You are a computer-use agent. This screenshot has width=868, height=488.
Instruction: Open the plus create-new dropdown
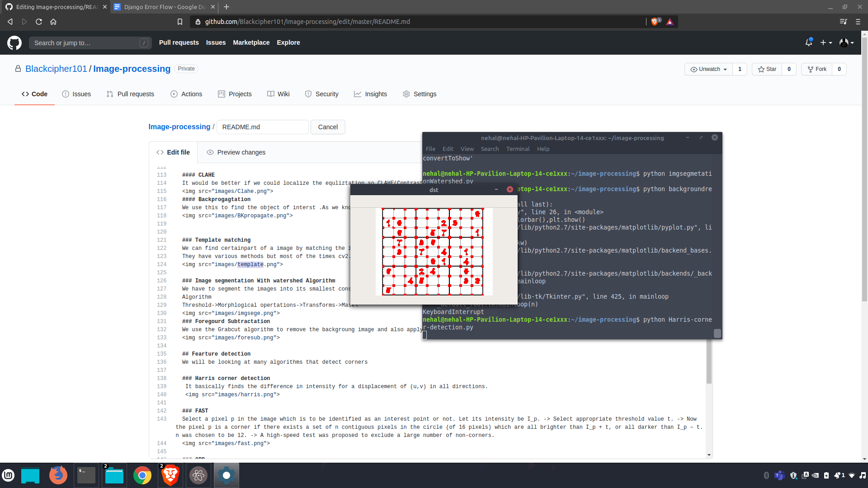click(x=826, y=42)
